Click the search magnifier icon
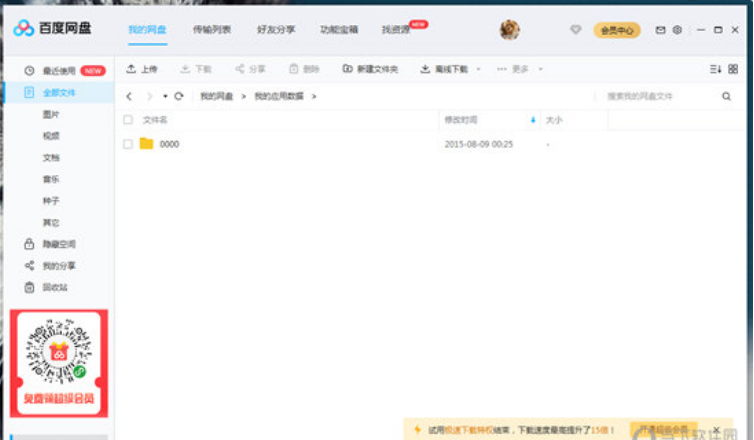The image size is (754, 440). pos(727,96)
